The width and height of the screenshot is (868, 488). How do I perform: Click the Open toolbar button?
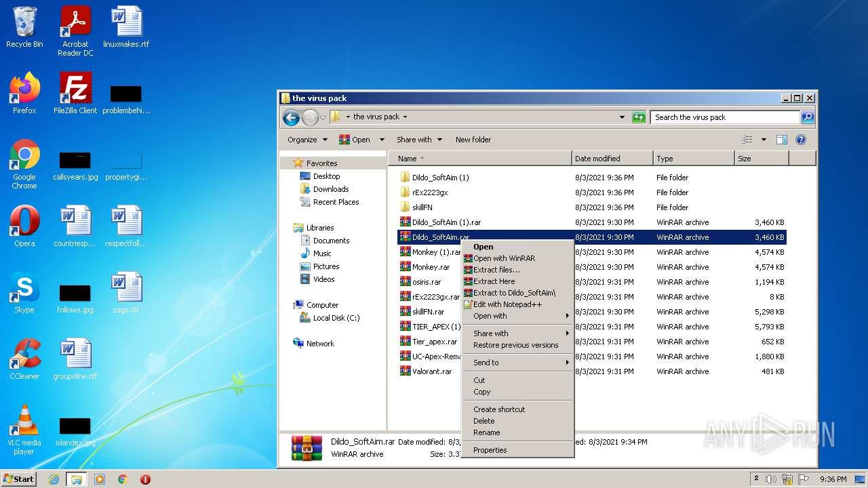(355, 140)
